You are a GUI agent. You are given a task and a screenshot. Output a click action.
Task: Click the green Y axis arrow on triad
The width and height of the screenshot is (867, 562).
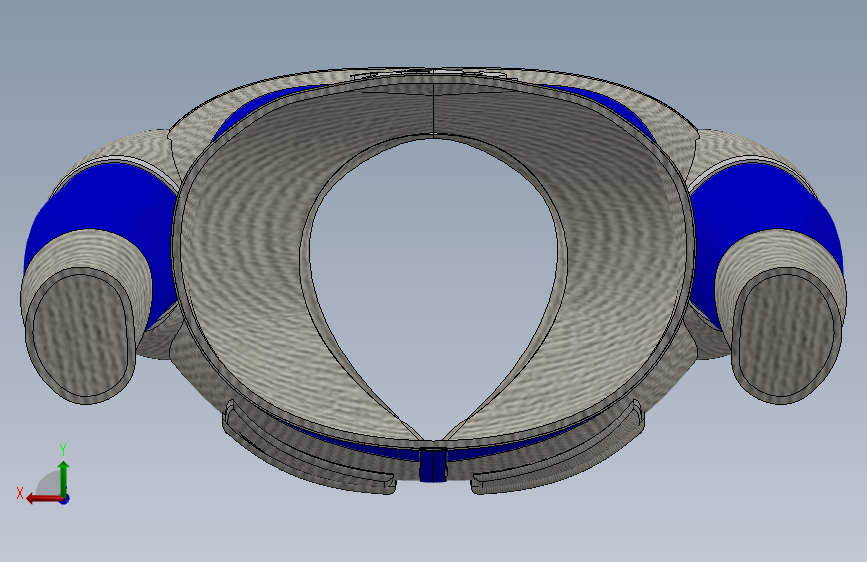(64, 478)
